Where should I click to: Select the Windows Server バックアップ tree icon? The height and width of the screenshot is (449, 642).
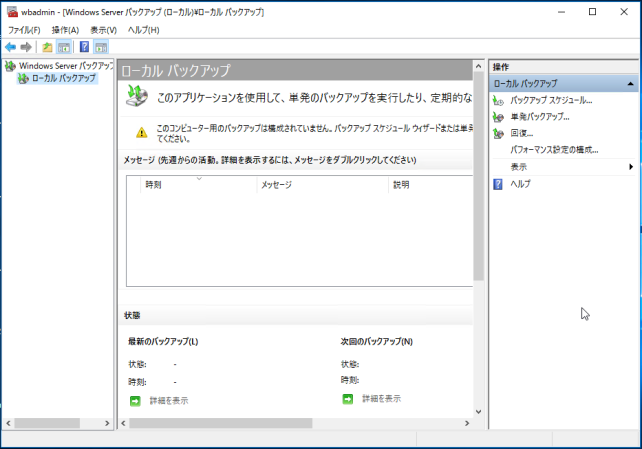coord(10,66)
